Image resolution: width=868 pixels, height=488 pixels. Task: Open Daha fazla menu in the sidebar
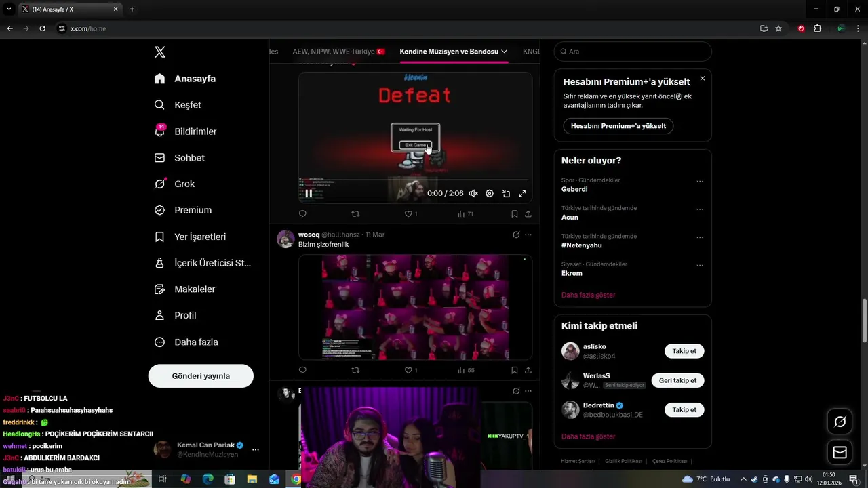point(186,342)
